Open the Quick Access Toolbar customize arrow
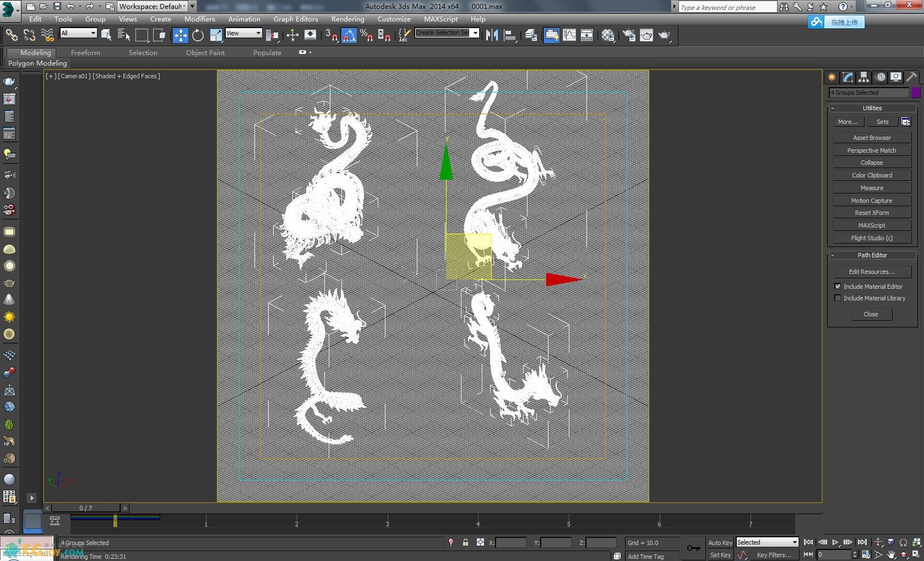Viewport: 924px width, 561px height. [192, 6]
